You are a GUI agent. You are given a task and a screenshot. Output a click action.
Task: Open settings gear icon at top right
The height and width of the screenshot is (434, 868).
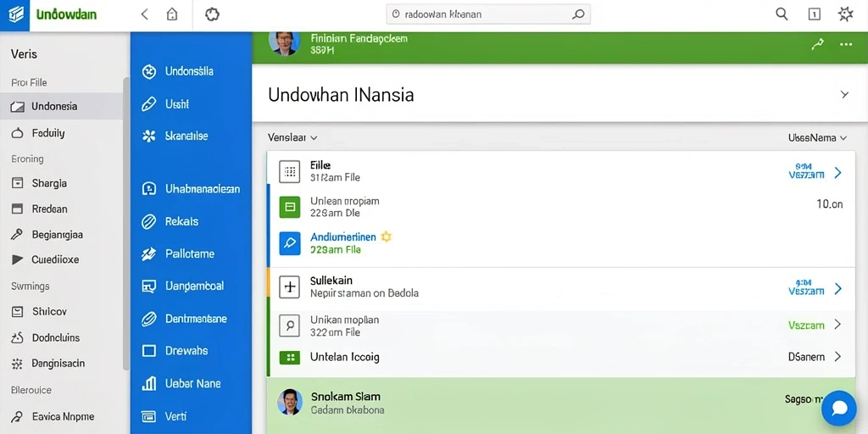pyautogui.click(x=845, y=14)
